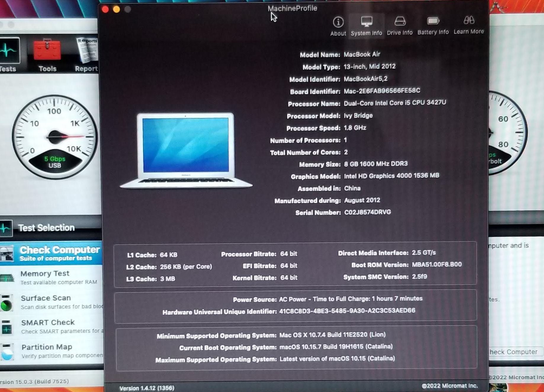The height and width of the screenshot is (392, 544).
Task: Click the Test Selection header
Action: (46, 228)
